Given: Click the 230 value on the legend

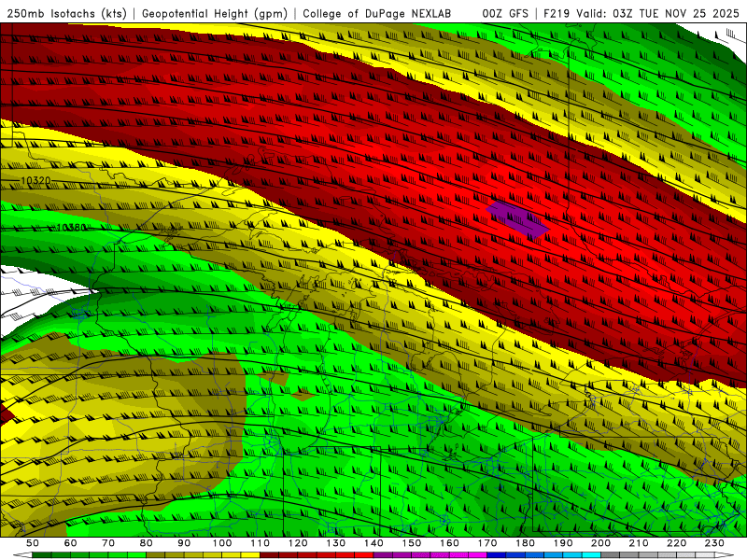Looking at the screenshot, I should click(714, 543).
